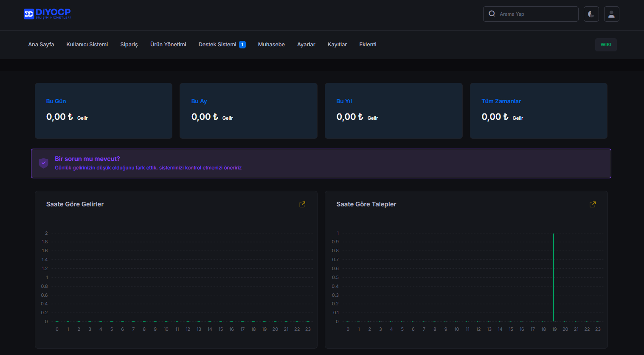Viewport: 644px width, 355px height.
Task: Expand the Kullanıcı Sistemi menu
Action: [87, 45]
